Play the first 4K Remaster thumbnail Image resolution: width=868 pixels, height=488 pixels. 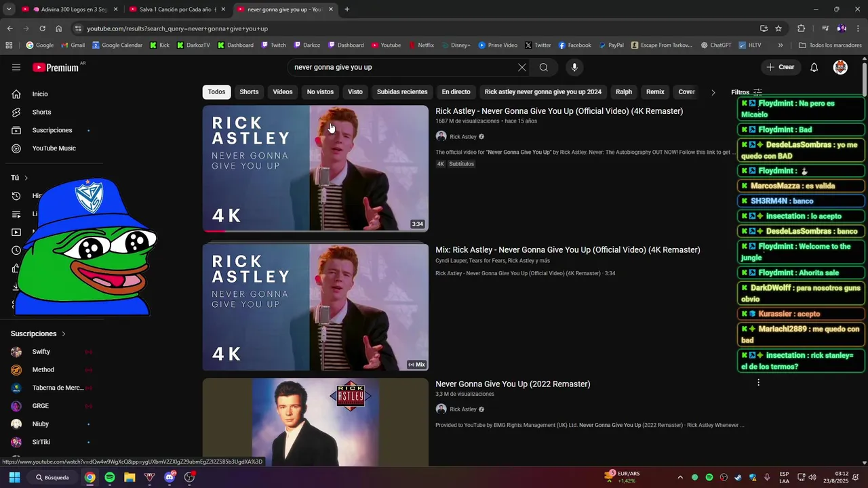pyautogui.click(x=315, y=168)
